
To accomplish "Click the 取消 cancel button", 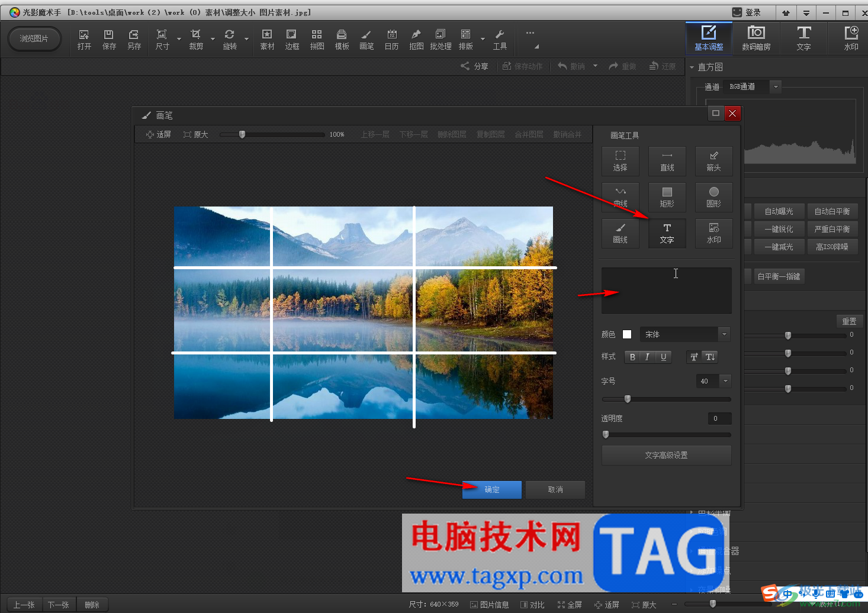I will click(555, 489).
